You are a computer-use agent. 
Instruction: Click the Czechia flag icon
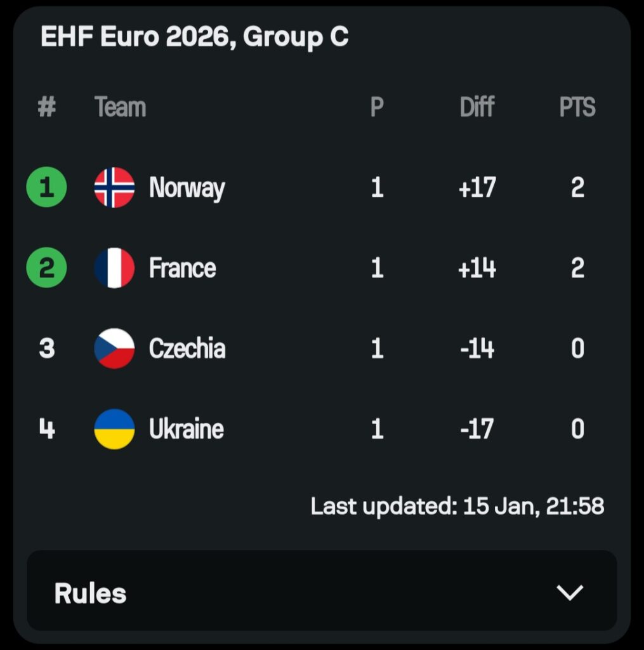pyautogui.click(x=114, y=348)
